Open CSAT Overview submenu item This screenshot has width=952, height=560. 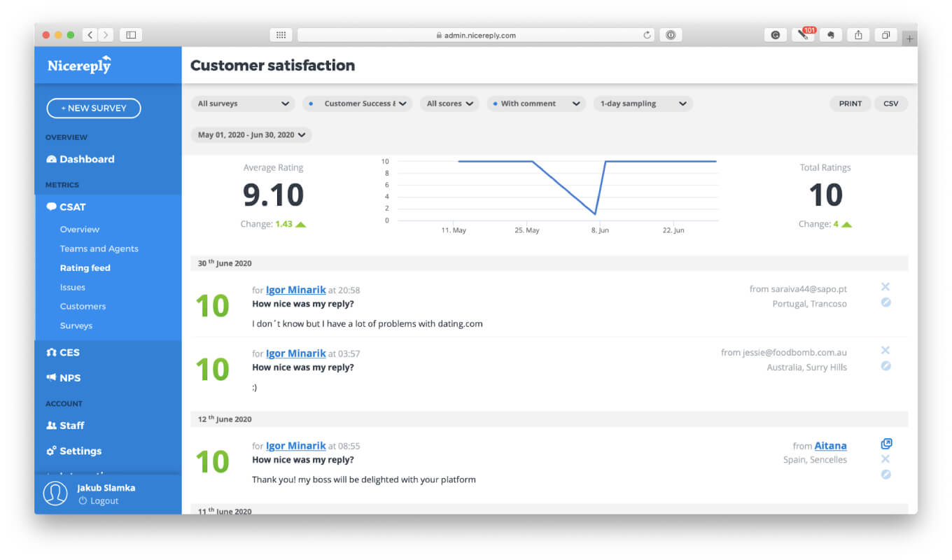[80, 230]
